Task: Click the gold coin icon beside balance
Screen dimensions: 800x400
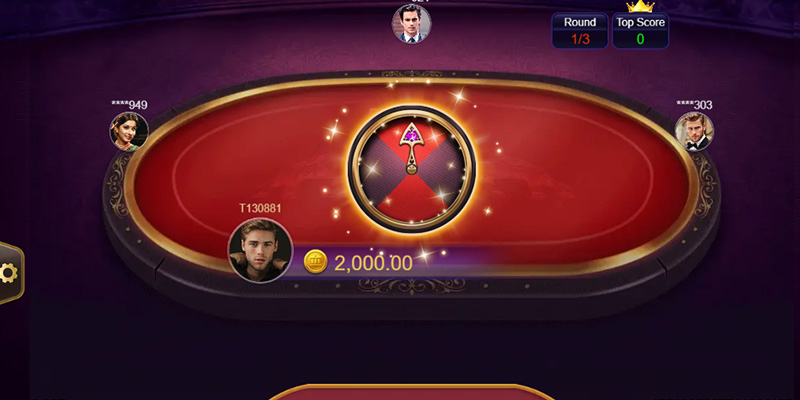Action: [315, 262]
